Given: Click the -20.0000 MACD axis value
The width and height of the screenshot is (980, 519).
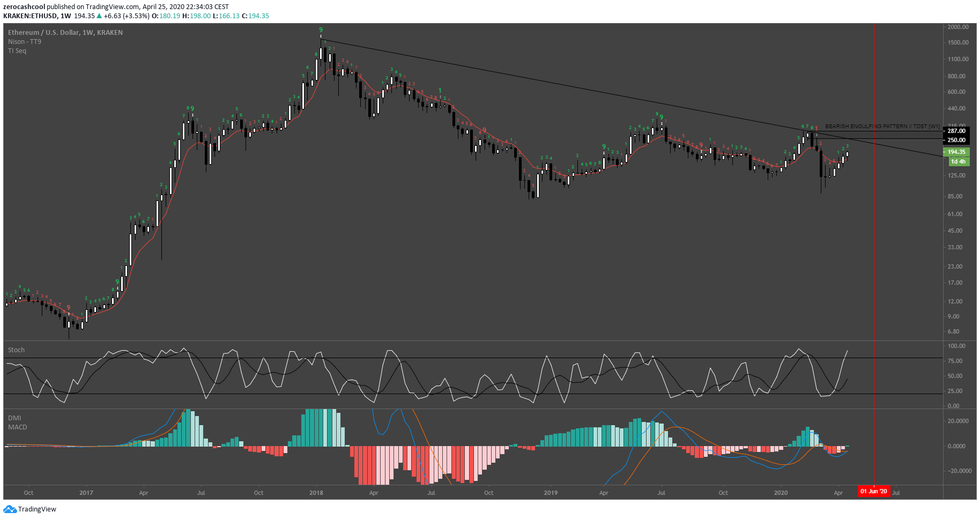Looking at the screenshot, I should [959, 471].
